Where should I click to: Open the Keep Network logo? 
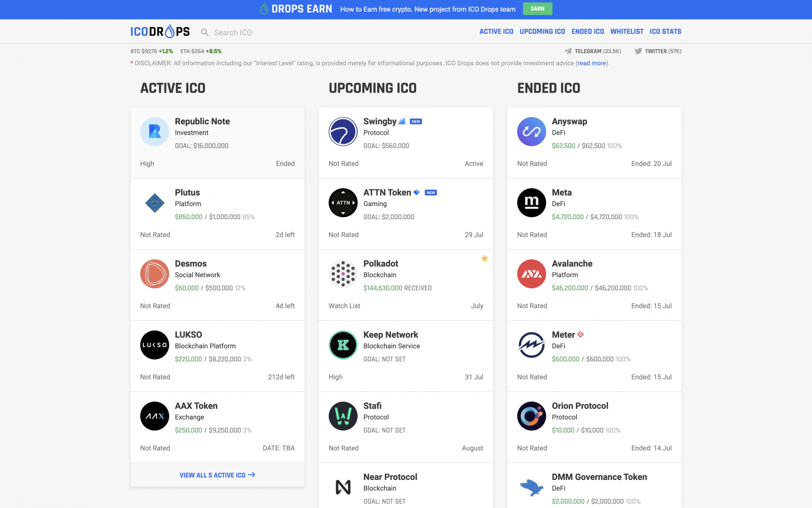coord(343,345)
